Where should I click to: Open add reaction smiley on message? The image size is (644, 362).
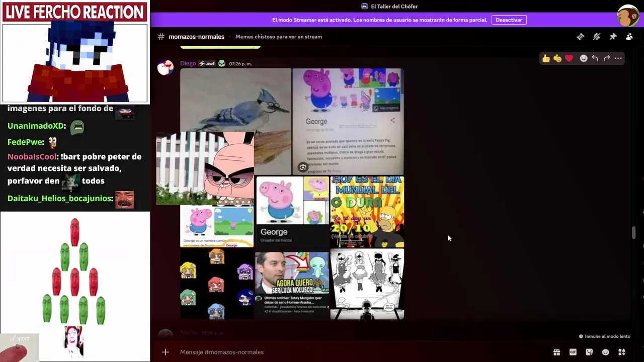click(x=584, y=58)
